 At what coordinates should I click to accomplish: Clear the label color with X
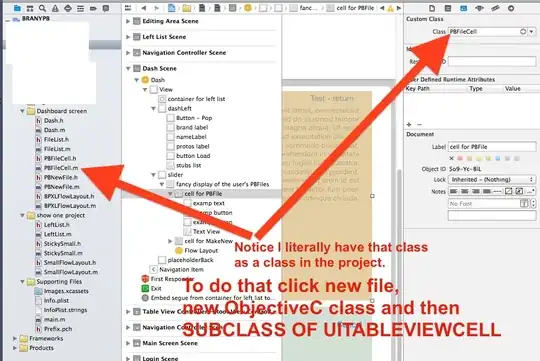(x=451, y=158)
